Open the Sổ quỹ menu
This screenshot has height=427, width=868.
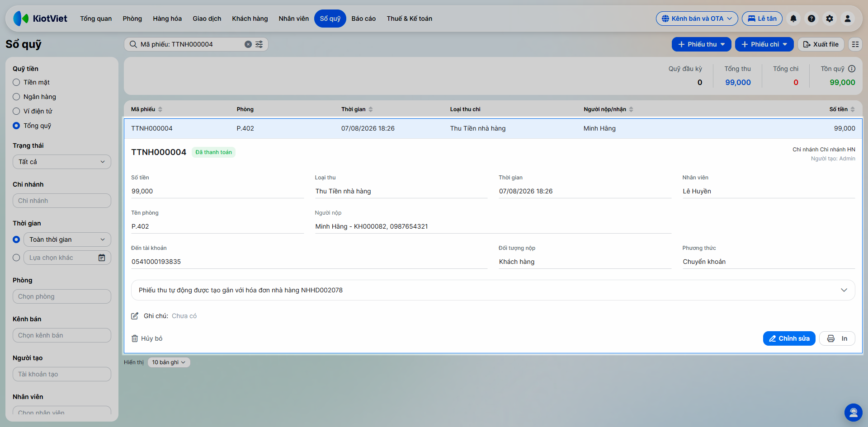[x=330, y=19]
